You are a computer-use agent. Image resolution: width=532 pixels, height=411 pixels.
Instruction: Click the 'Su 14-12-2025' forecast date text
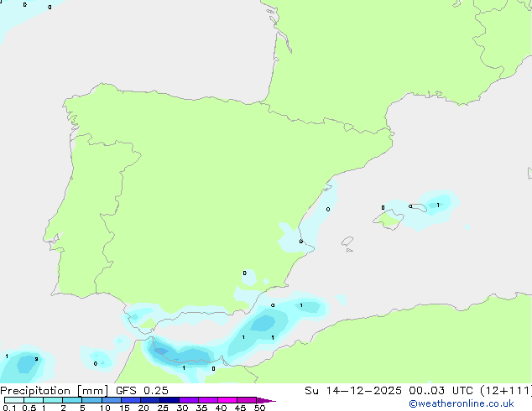pos(353,391)
